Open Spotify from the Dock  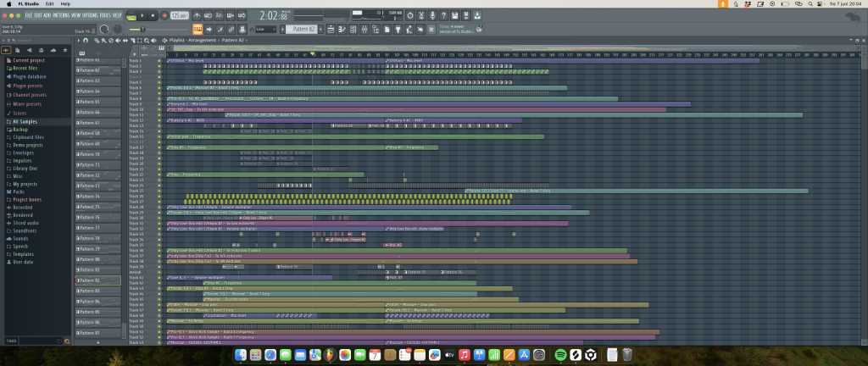coord(559,354)
